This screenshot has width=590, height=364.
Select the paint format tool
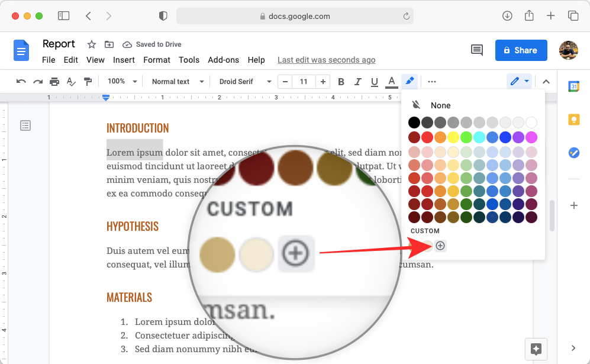point(88,81)
